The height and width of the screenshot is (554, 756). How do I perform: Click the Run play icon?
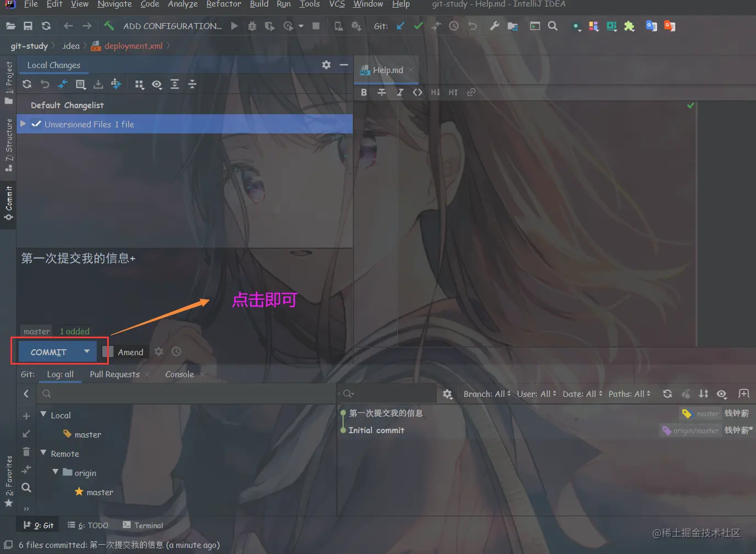(x=235, y=26)
